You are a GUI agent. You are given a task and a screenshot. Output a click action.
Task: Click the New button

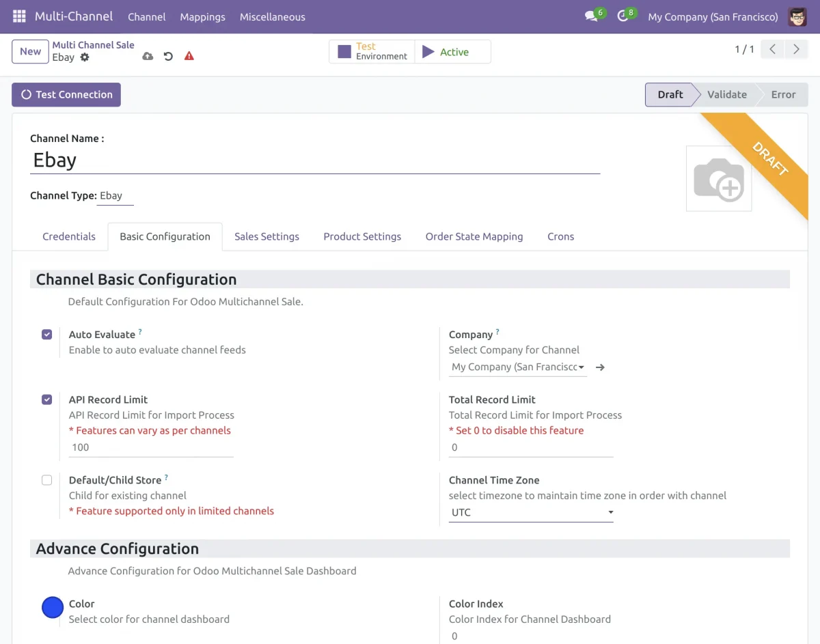30,51
